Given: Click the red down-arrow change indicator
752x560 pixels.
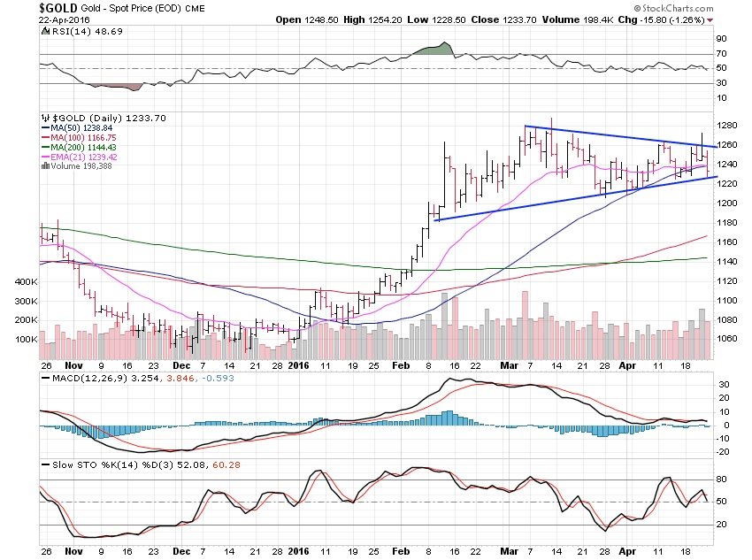Looking at the screenshot, I should click(x=710, y=20).
